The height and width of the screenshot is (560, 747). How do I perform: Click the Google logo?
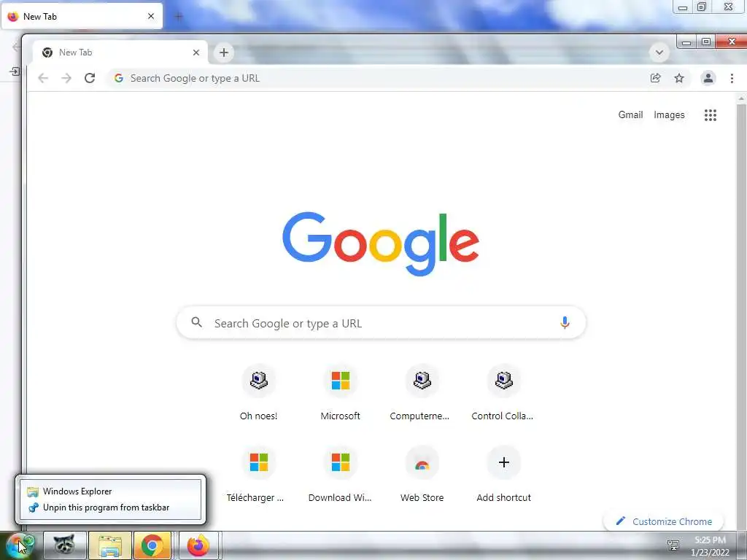pos(381,244)
